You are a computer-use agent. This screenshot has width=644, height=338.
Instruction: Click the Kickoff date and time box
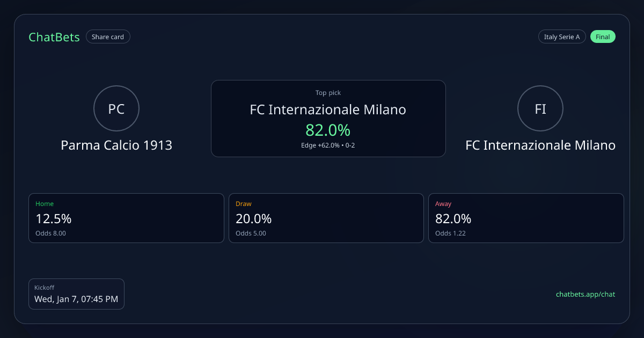point(76,294)
